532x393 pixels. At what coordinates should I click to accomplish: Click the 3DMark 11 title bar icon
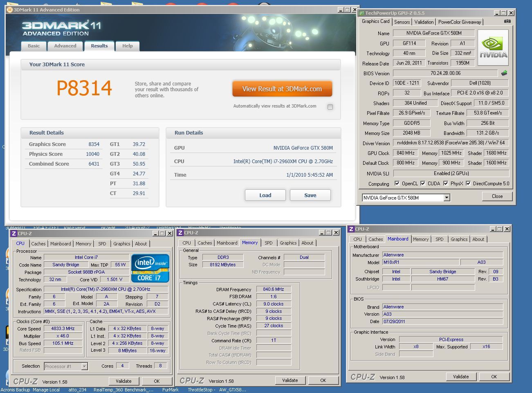(x=10, y=10)
